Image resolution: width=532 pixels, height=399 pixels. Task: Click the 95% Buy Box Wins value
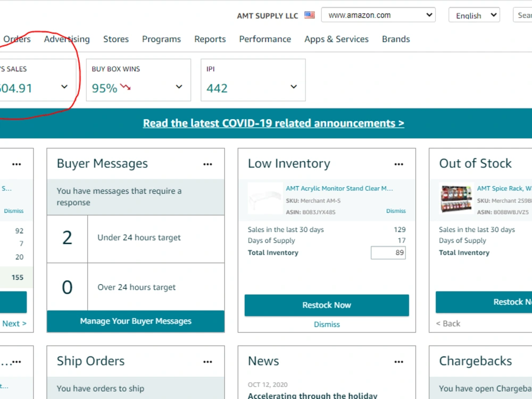(104, 88)
